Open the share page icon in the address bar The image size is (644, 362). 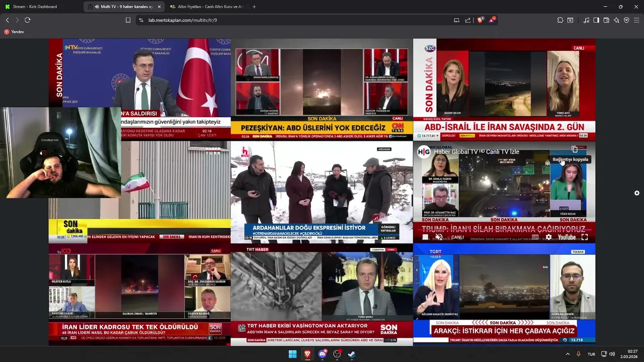(x=468, y=20)
